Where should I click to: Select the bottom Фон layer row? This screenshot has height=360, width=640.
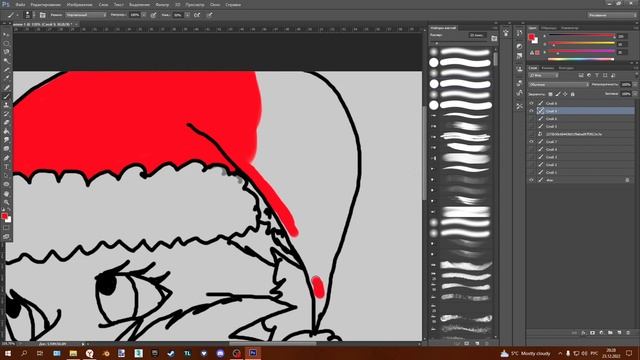[581, 180]
